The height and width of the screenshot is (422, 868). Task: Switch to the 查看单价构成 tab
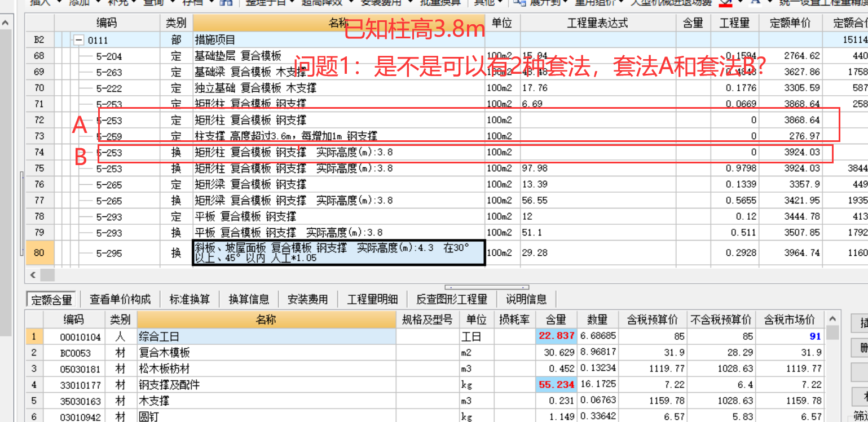(x=120, y=299)
